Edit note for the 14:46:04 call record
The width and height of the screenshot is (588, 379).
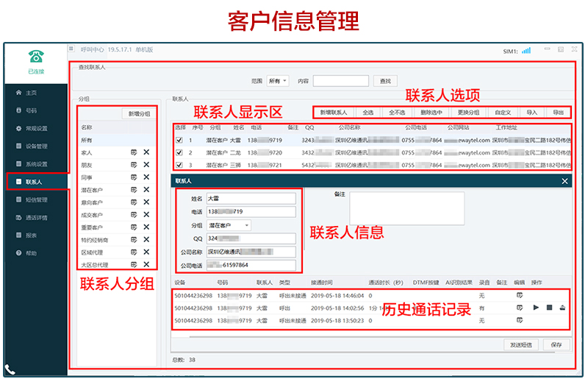point(519,295)
